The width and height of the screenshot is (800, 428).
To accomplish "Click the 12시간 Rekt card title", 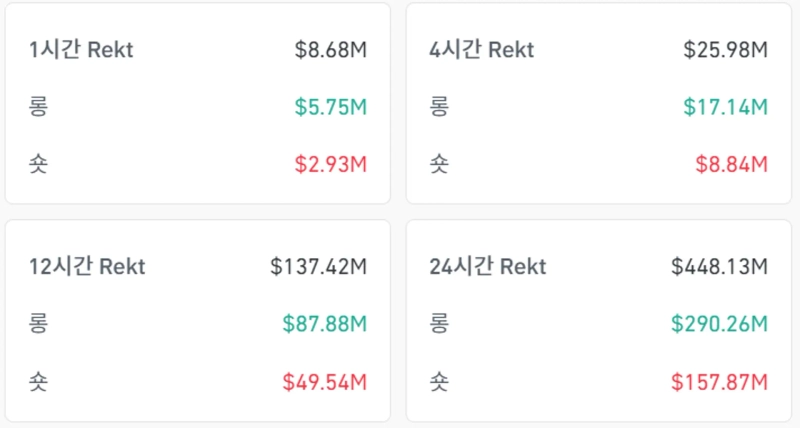I will point(87,267).
